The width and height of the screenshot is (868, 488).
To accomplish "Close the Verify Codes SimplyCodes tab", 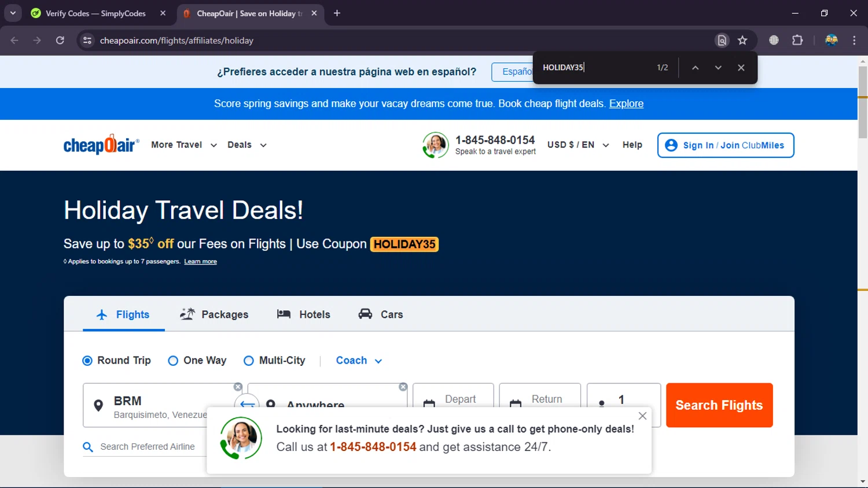I will coord(163,13).
